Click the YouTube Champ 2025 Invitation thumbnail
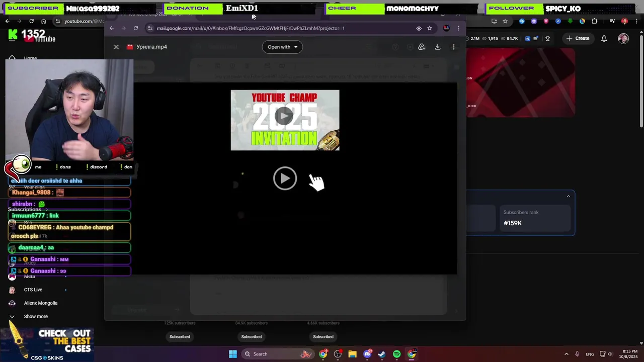The width and height of the screenshot is (644, 362). click(x=285, y=120)
